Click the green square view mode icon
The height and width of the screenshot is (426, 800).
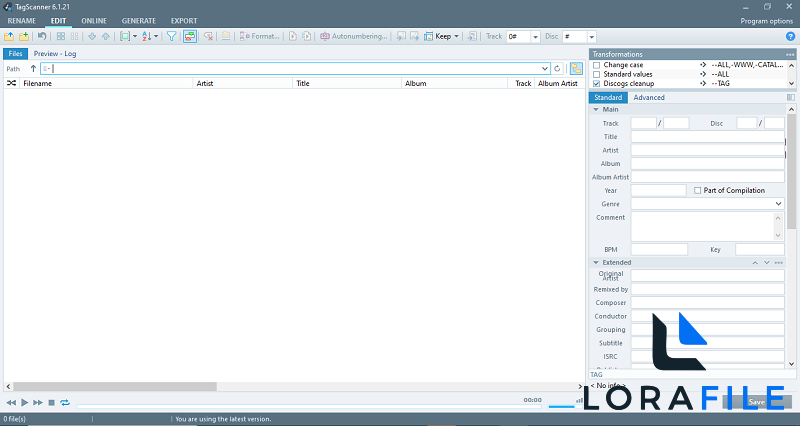pyautogui.click(x=125, y=36)
